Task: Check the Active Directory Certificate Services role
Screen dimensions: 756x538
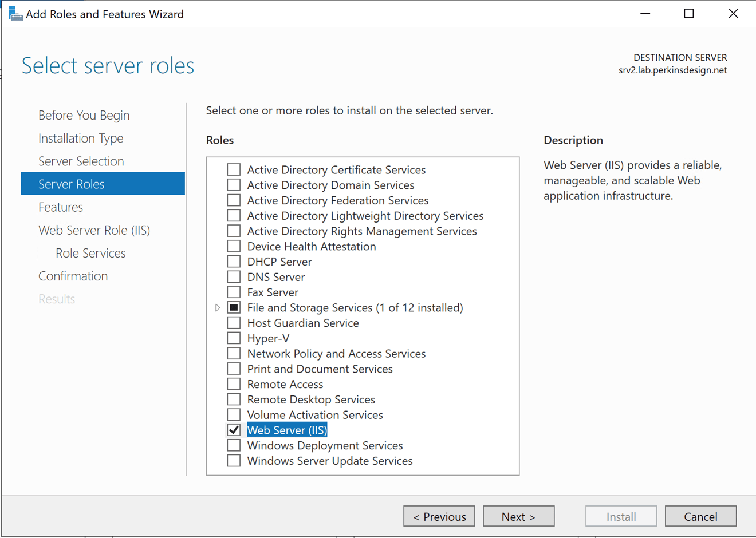Action: [x=234, y=169]
